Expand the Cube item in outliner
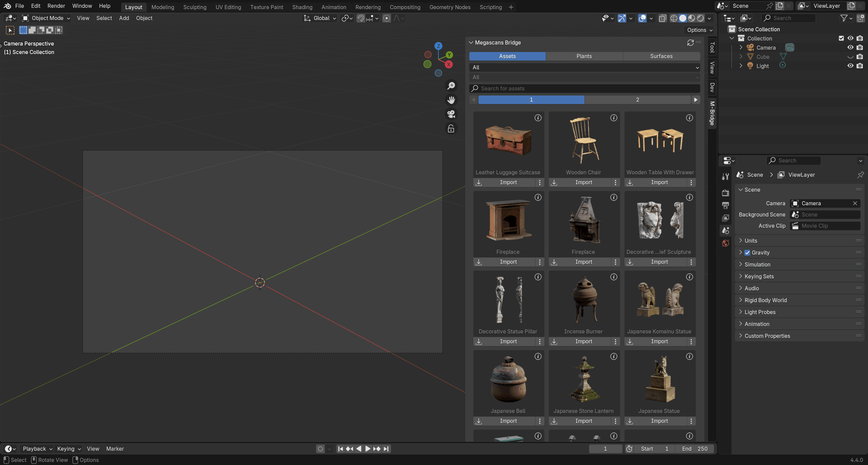The height and width of the screenshot is (465, 868). point(741,57)
